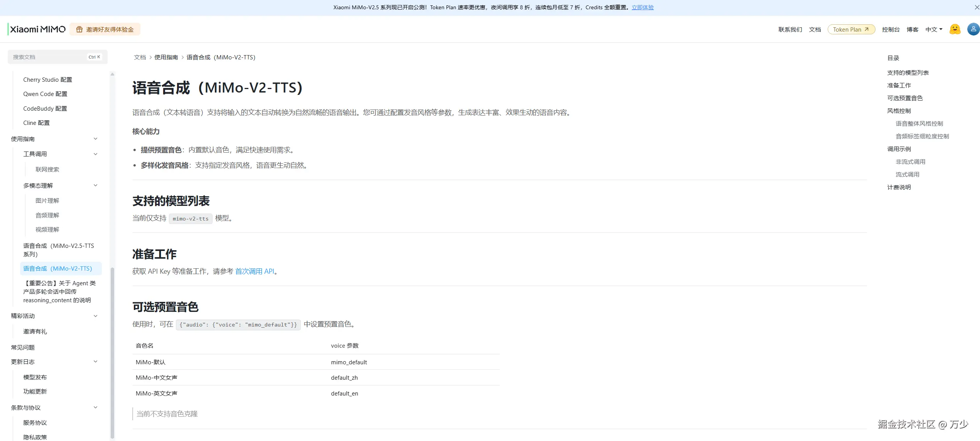Jump to 风格控制 in table of contents
980x441 pixels.
(x=899, y=111)
